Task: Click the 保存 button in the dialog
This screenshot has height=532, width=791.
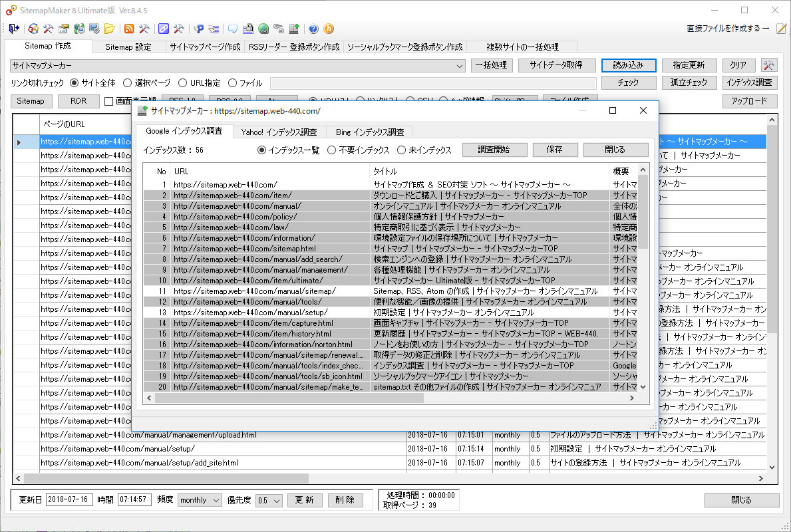Action: click(x=554, y=150)
